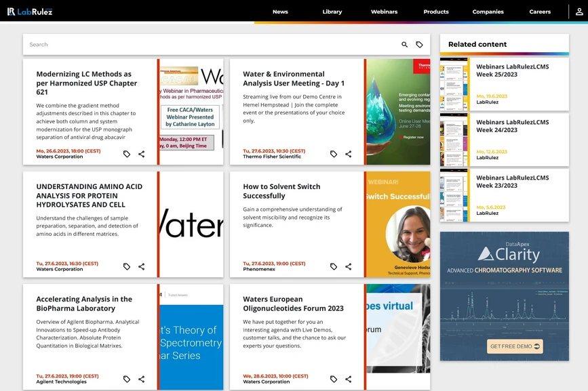Click into the Search input field

click(x=203, y=45)
